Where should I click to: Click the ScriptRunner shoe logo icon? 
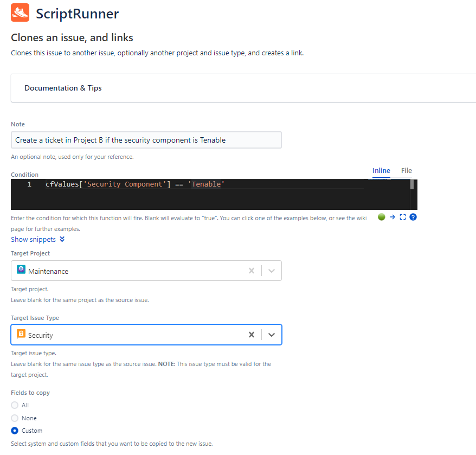tap(20, 12)
